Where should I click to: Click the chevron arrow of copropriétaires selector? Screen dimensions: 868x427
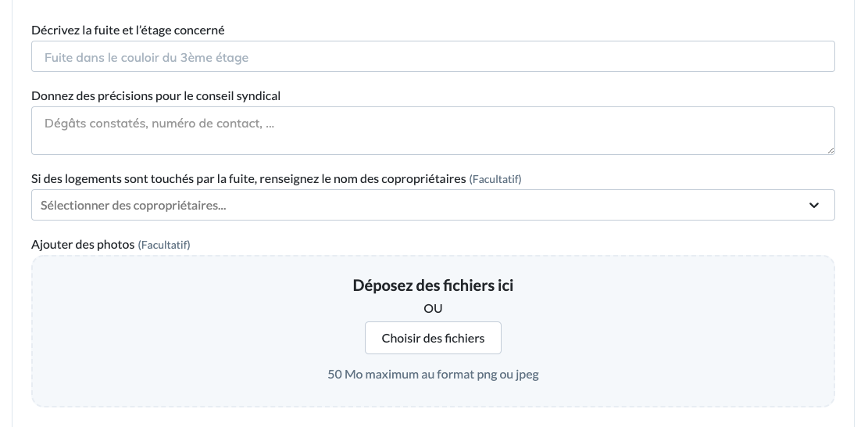coord(814,206)
